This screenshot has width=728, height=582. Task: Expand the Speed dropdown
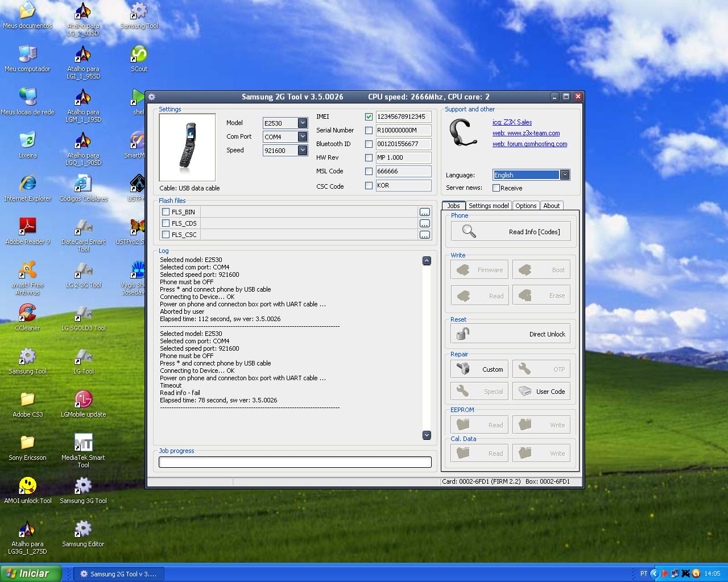(303, 150)
